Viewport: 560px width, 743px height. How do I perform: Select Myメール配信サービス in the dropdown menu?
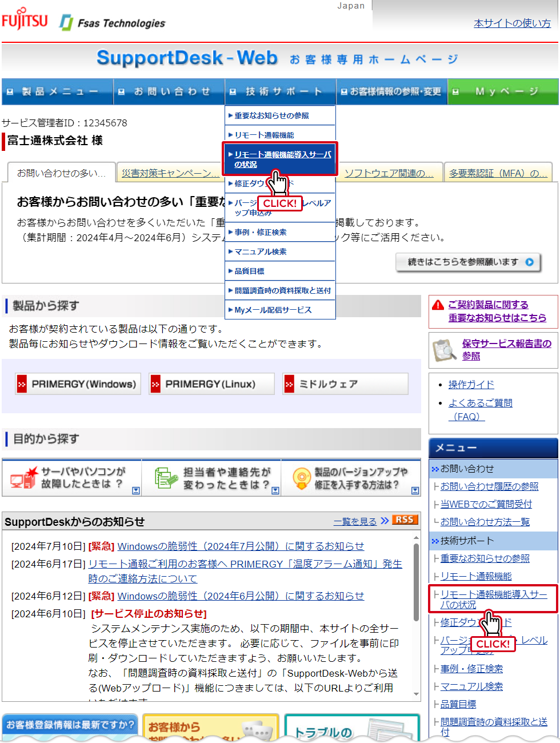pyautogui.click(x=280, y=310)
